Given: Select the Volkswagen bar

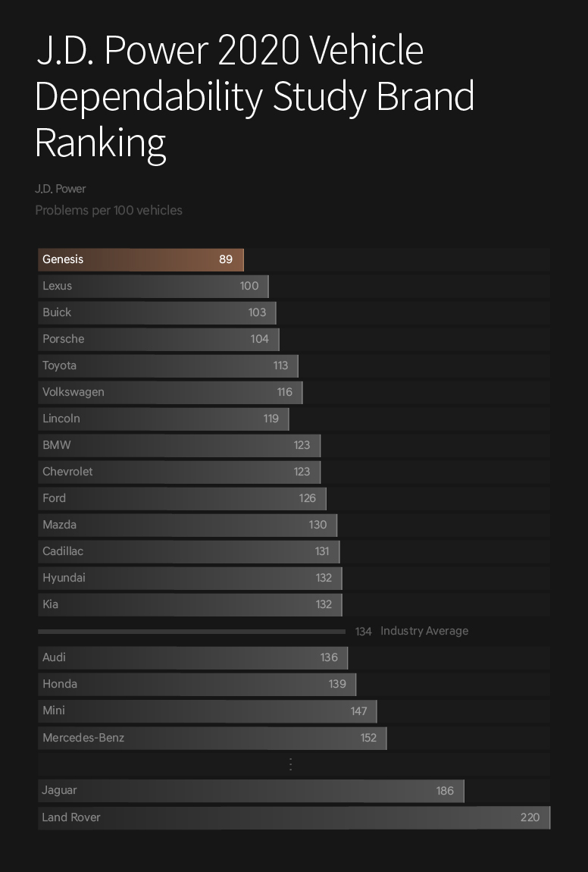Looking at the screenshot, I should point(170,392).
